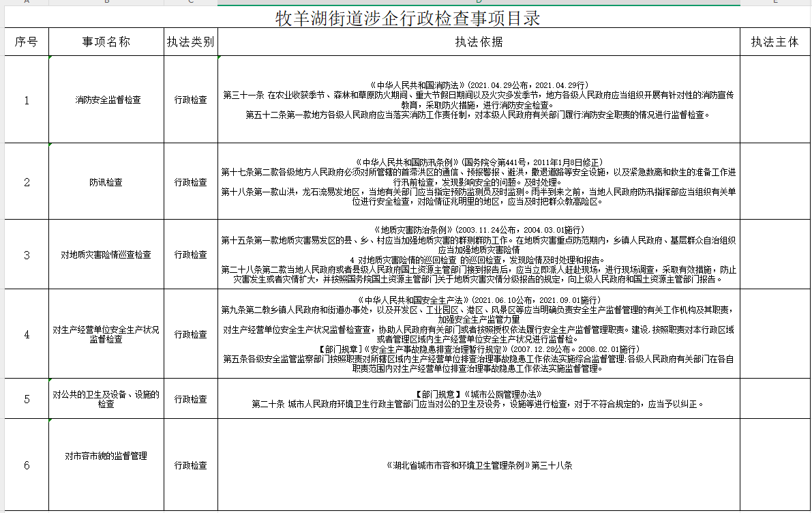Select the 事项名称 header cell
This screenshot has height=513, width=812.
pos(107,42)
